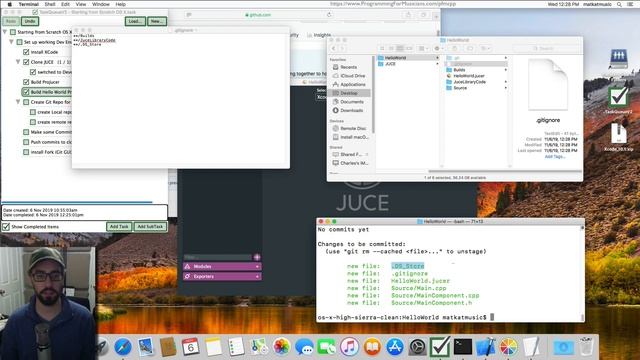The height and width of the screenshot is (360, 640).
Task: Collapse the Create Git Repo task
Action: click(18, 102)
